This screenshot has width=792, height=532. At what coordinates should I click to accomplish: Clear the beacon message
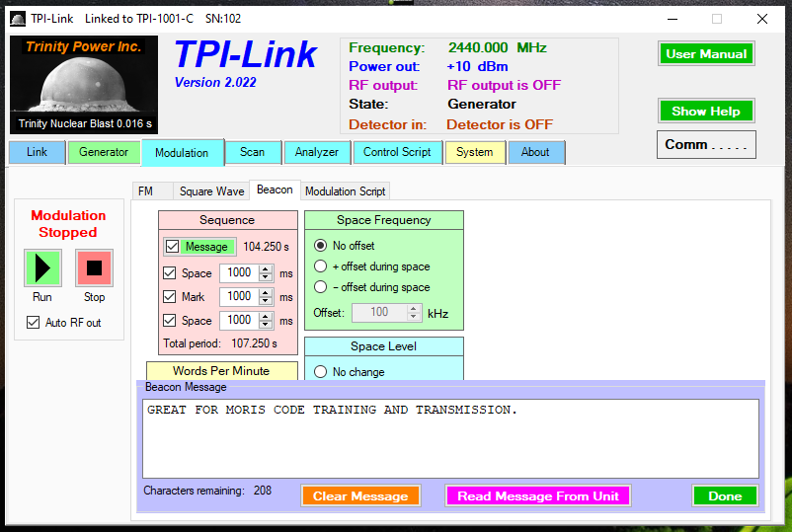[360, 496]
